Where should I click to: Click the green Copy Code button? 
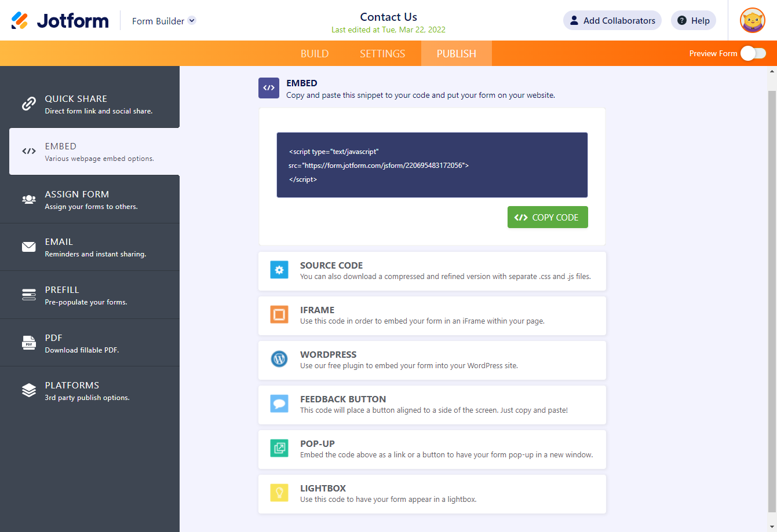coord(548,217)
